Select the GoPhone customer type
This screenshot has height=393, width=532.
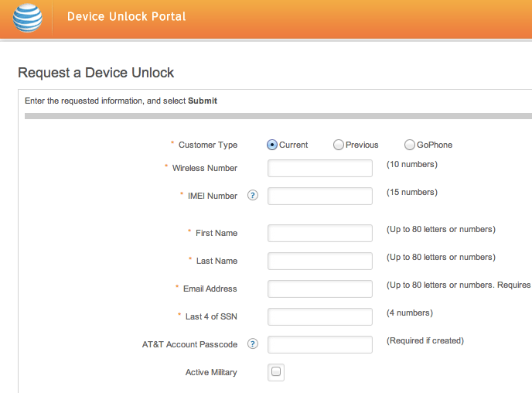[x=410, y=145]
